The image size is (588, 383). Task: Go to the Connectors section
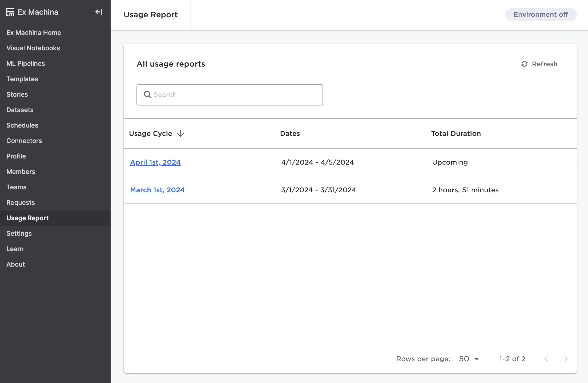24,141
